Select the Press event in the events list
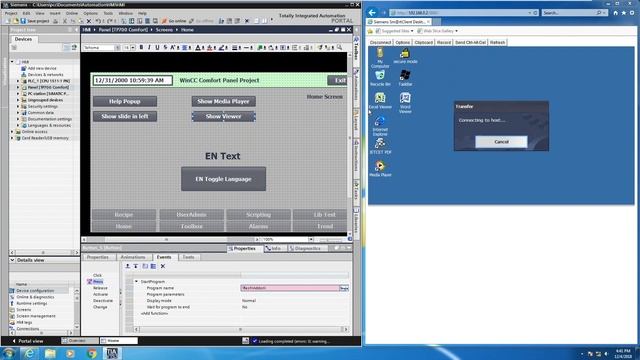This screenshot has width=640, height=360. pos(98,282)
